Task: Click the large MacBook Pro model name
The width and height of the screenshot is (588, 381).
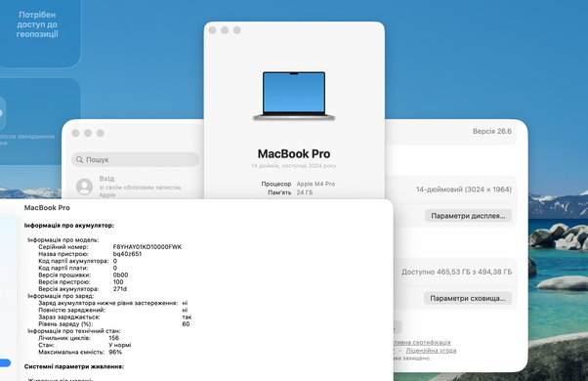Action: point(294,153)
